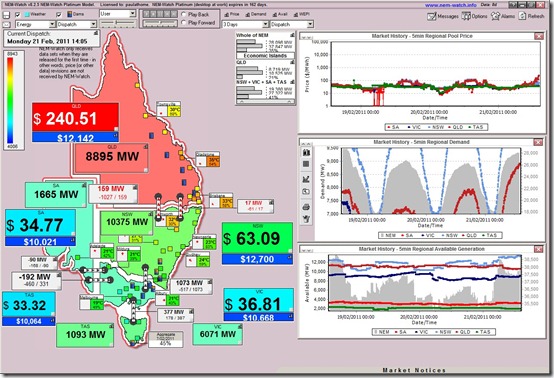Toggle the Weather checkbox
This screenshot has width=554, height=378.
coord(18,14)
